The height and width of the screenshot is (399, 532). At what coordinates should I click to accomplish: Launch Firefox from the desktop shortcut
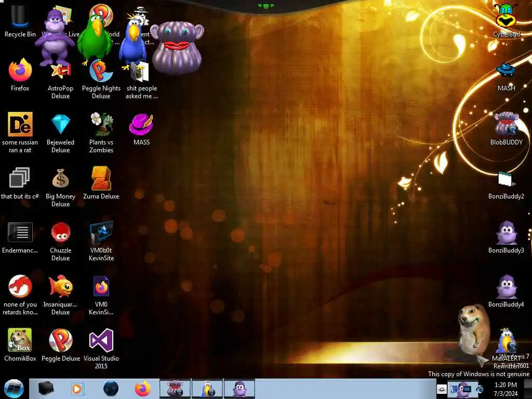pyautogui.click(x=20, y=75)
